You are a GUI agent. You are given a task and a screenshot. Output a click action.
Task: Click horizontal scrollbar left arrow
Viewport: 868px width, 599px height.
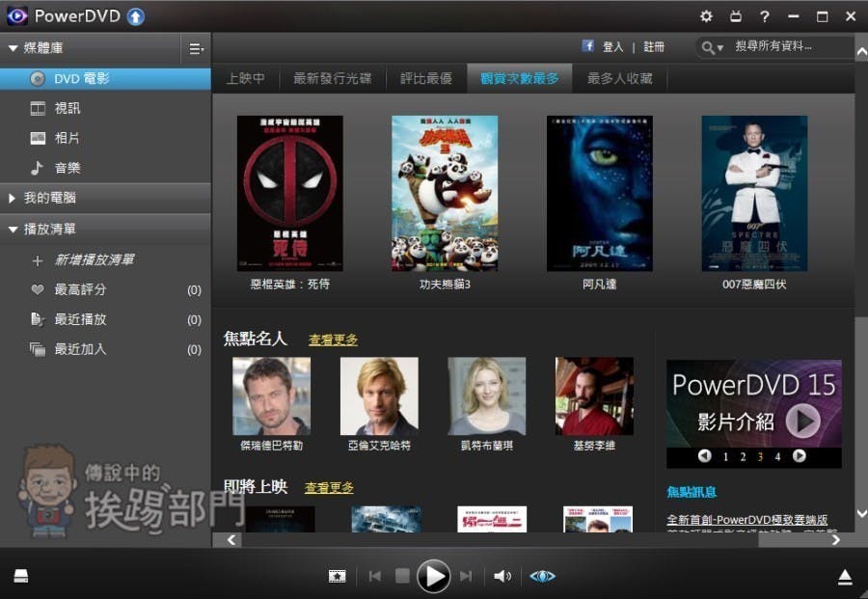point(231,540)
